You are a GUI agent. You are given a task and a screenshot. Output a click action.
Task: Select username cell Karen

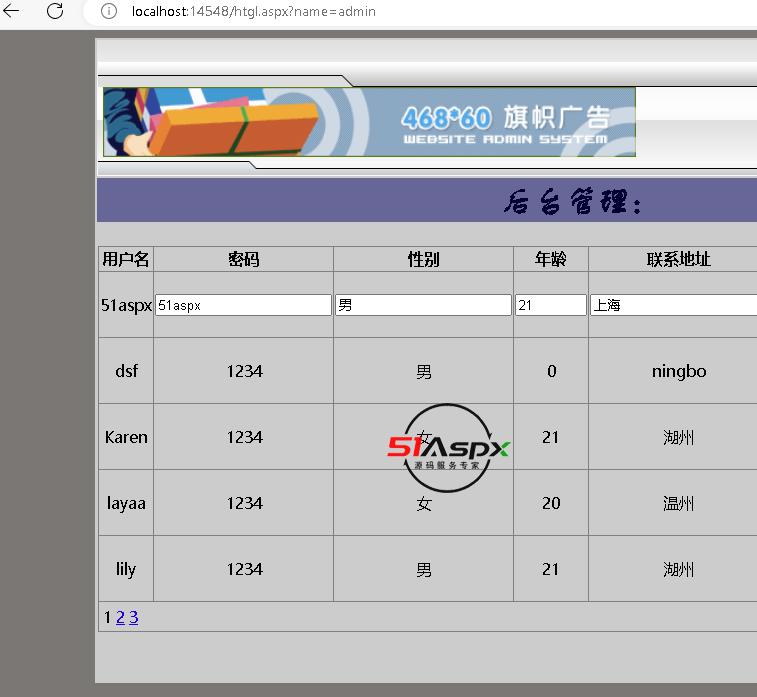(x=126, y=437)
